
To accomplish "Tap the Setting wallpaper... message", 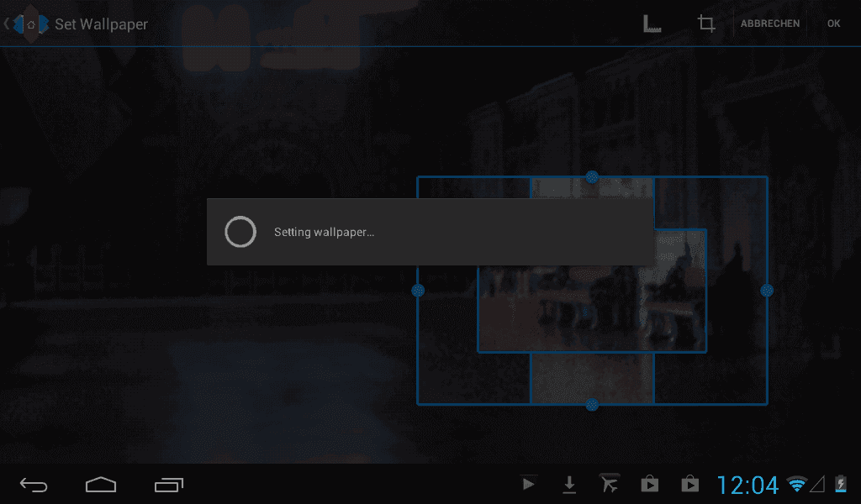I will pyautogui.click(x=324, y=232).
